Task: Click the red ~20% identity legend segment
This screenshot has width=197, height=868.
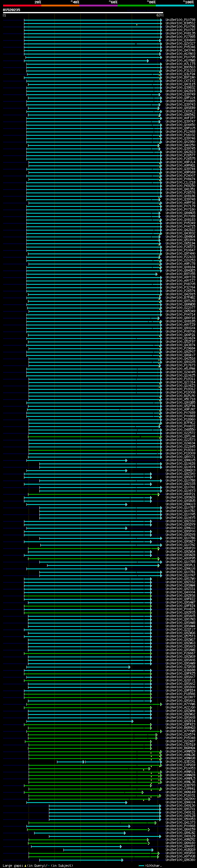Action: click(22, 6)
